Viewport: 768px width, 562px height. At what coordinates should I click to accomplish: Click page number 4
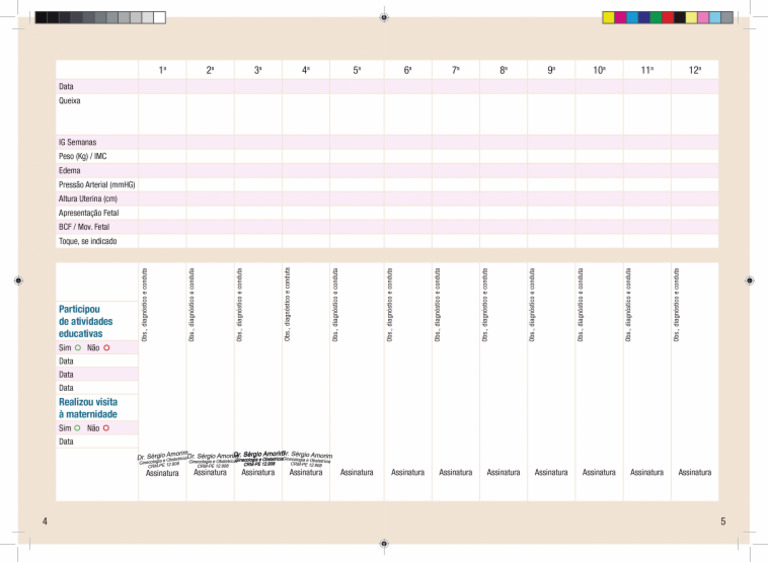[x=45, y=521]
